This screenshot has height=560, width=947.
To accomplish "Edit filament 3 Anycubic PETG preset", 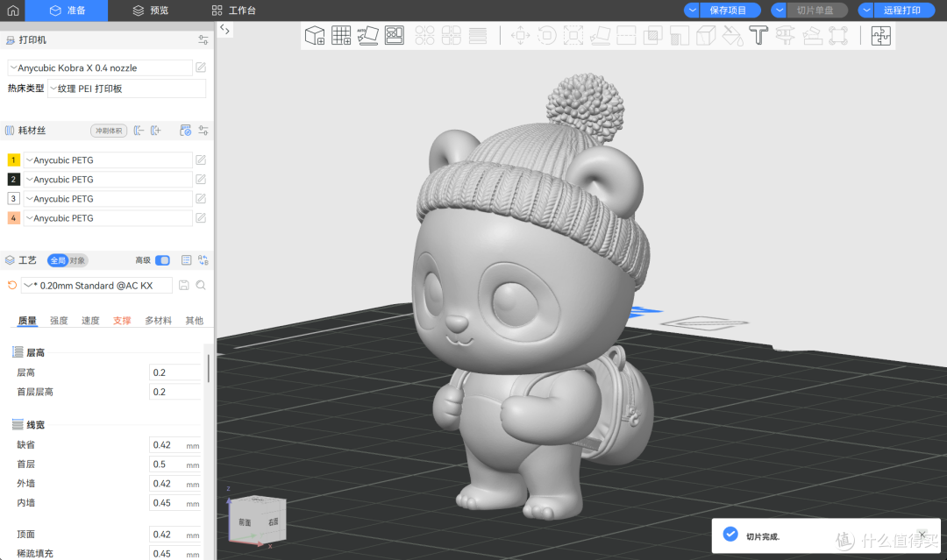I will pyautogui.click(x=201, y=199).
